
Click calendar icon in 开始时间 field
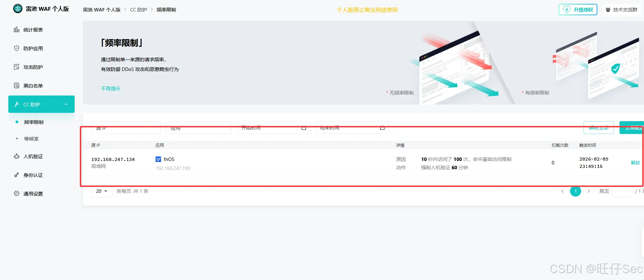click(x=304, y=128)
